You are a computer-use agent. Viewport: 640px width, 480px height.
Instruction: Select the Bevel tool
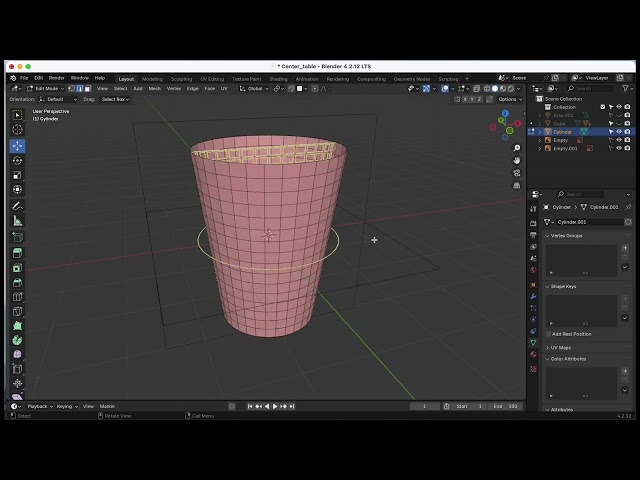17,282
